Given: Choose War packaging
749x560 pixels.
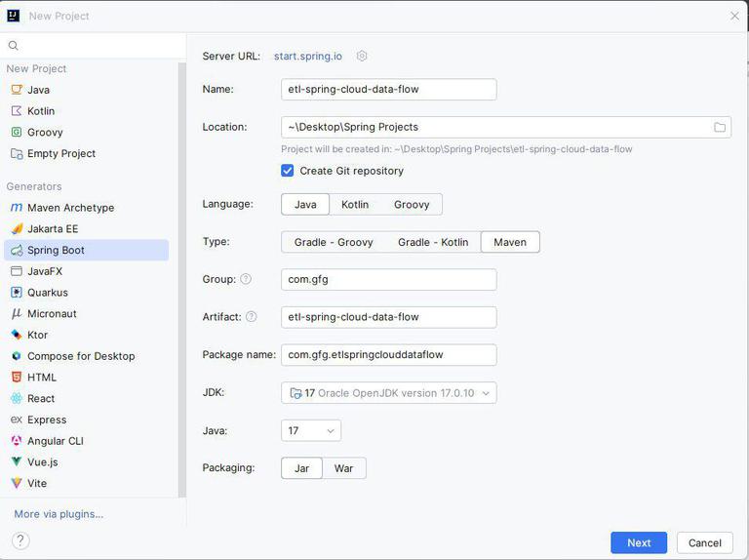Looking at the screenshot, I should pos(343,468).
